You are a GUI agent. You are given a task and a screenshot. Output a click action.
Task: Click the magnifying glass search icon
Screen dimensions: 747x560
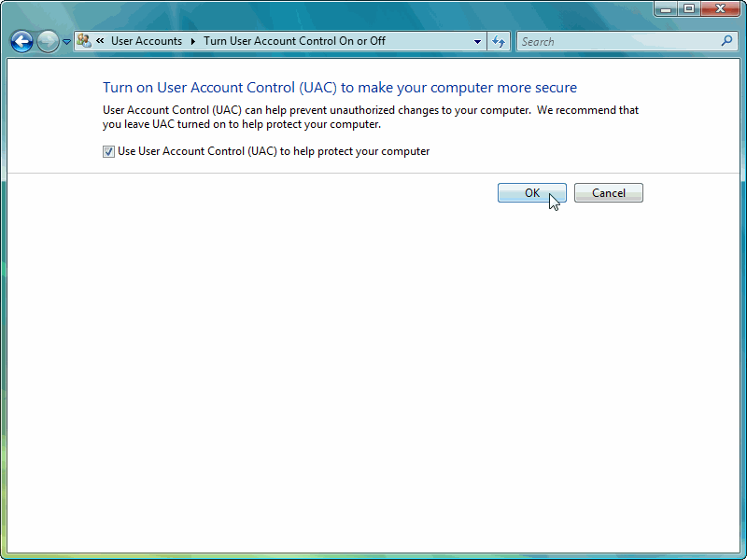click(x=726, y=41)
